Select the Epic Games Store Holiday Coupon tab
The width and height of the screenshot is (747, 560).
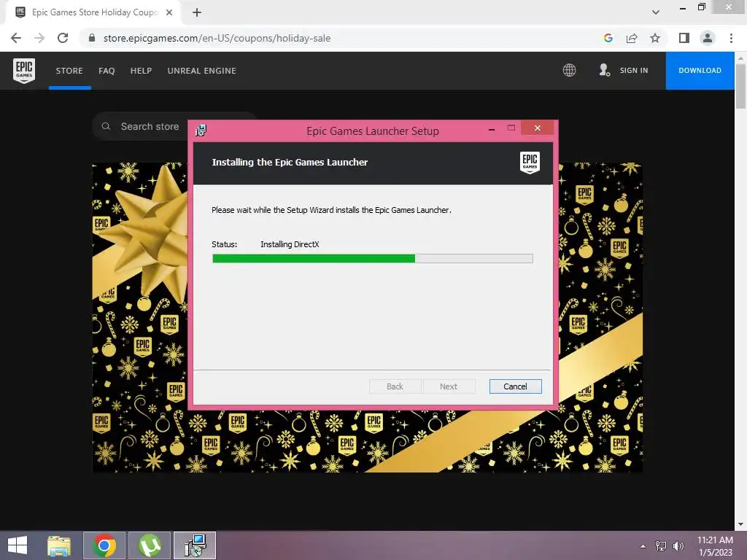coord(94,12)
